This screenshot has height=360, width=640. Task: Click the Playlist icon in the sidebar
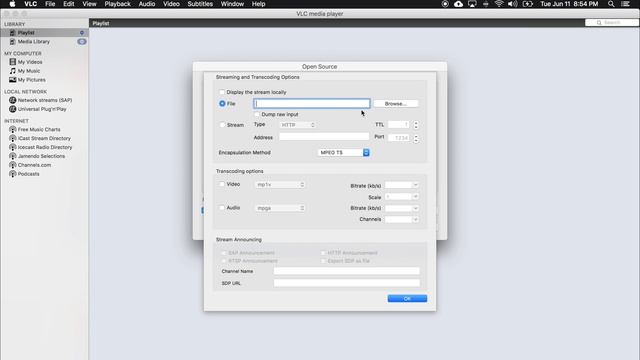tap(13, 33)
